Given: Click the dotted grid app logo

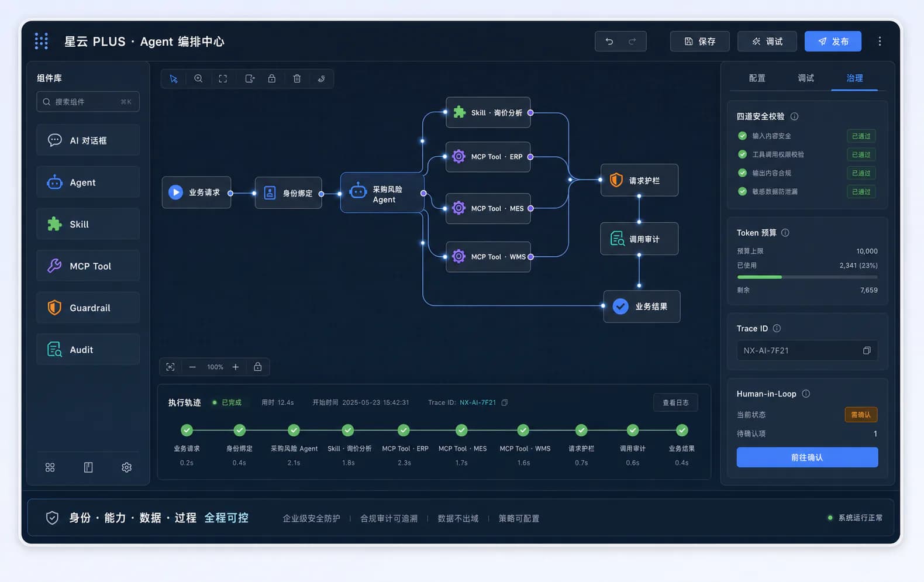Looking at the screenshot, I should [x=42, y=41].
